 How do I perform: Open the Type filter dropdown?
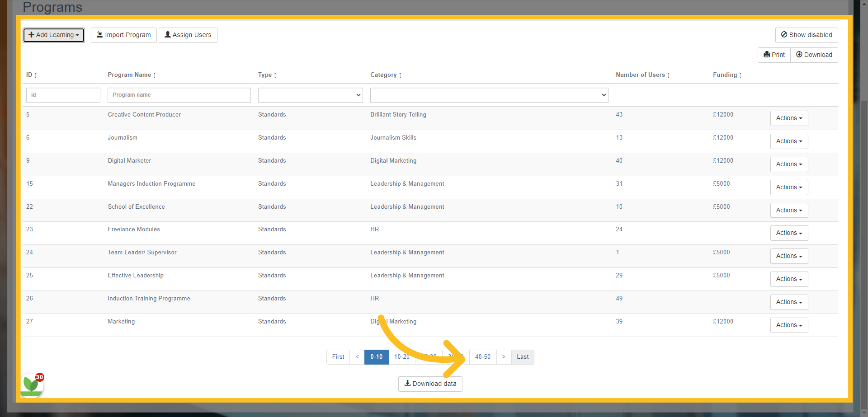pyautogui.click(x=311, y=95)
